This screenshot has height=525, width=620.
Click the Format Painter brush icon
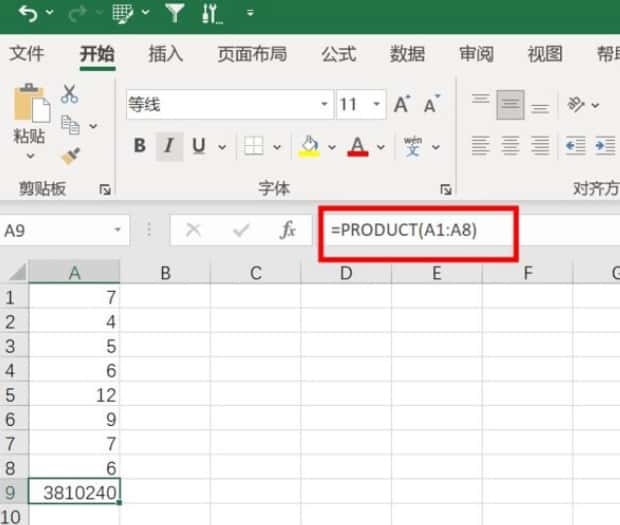70,155
